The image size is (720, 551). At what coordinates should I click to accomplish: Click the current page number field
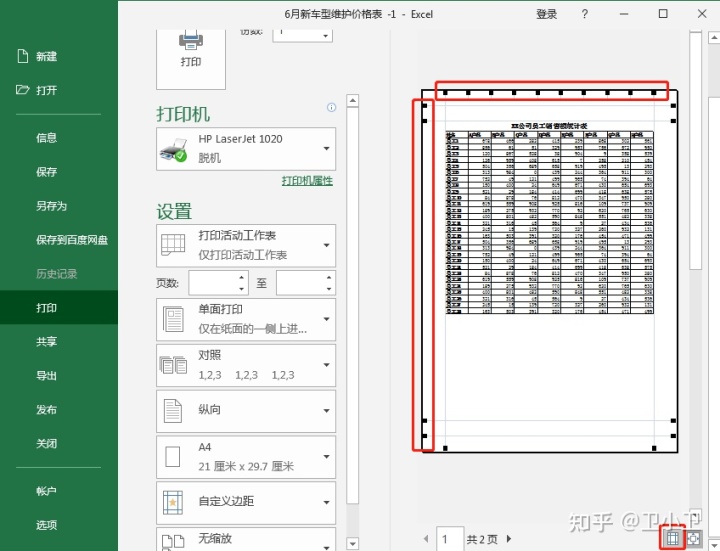(450, 539)
